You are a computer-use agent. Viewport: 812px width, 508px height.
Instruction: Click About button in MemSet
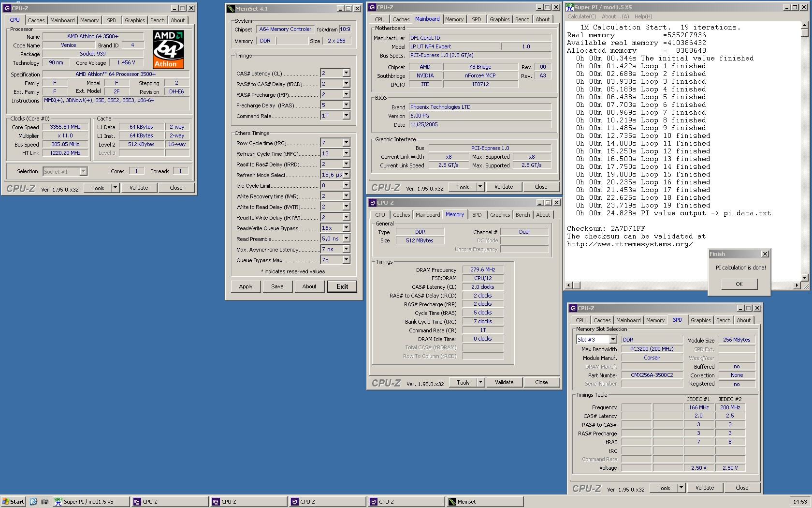(x=309, y=286)
